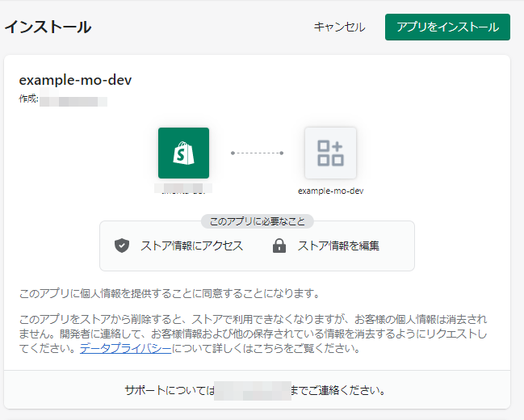Image resolution: width=524 pixels, height=420 pixels.
Task: Select the ストア情報を編集 permission text
Action: pyautogui.click(x=338, y=246)
